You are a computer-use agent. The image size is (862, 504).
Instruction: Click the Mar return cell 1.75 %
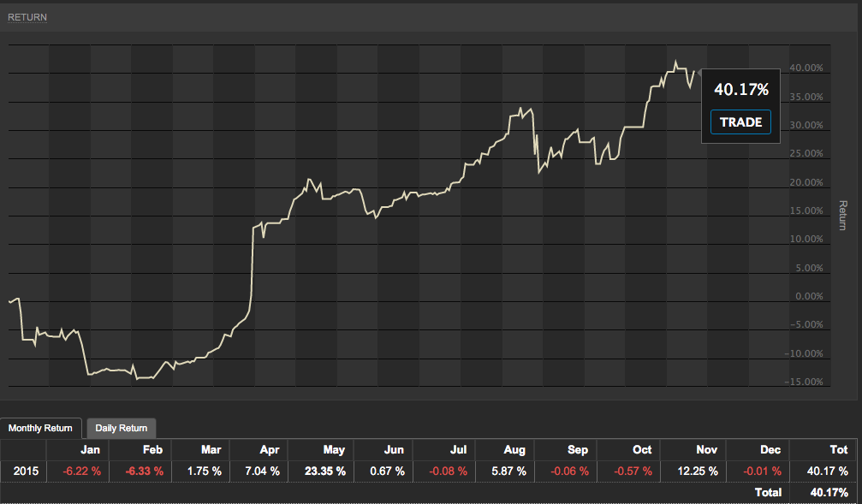pyautogui.click(x=204, y=471)
